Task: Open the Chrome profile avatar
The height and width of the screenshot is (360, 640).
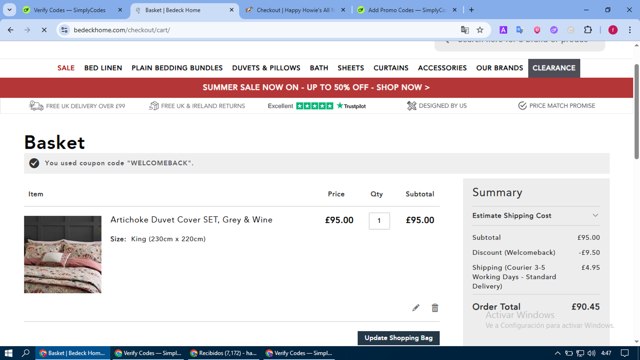Action: tap(613, 30)
